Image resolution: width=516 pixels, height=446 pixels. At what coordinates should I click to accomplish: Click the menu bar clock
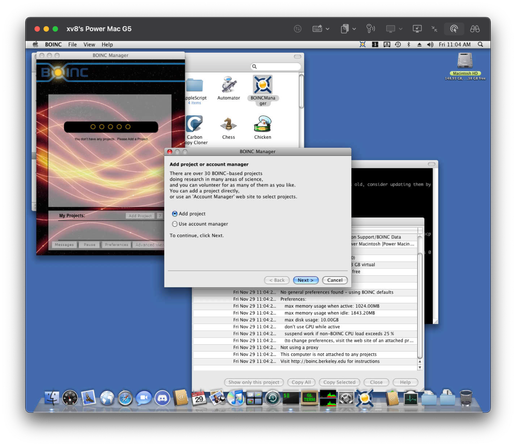(455, 44)
